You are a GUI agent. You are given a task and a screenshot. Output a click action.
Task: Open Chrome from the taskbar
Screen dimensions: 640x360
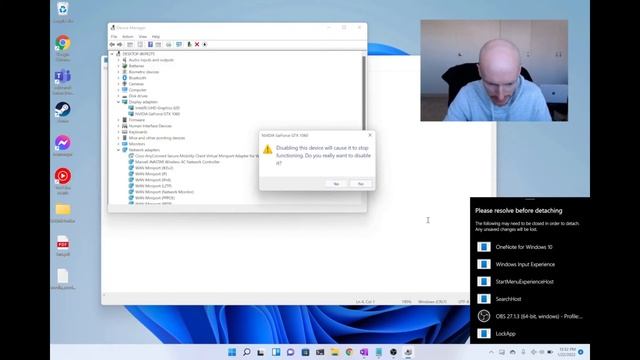tap(349, 352)
